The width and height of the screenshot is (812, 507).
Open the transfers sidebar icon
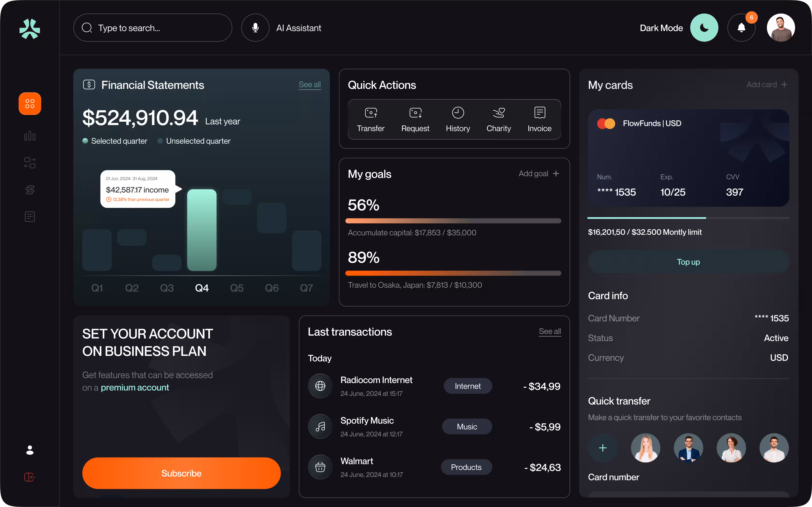pos(29,163)
